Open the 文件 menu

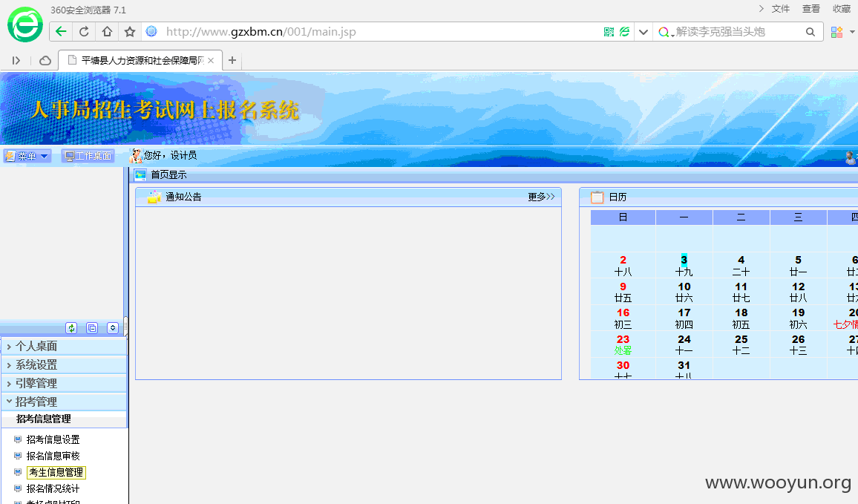coord(780,9)
